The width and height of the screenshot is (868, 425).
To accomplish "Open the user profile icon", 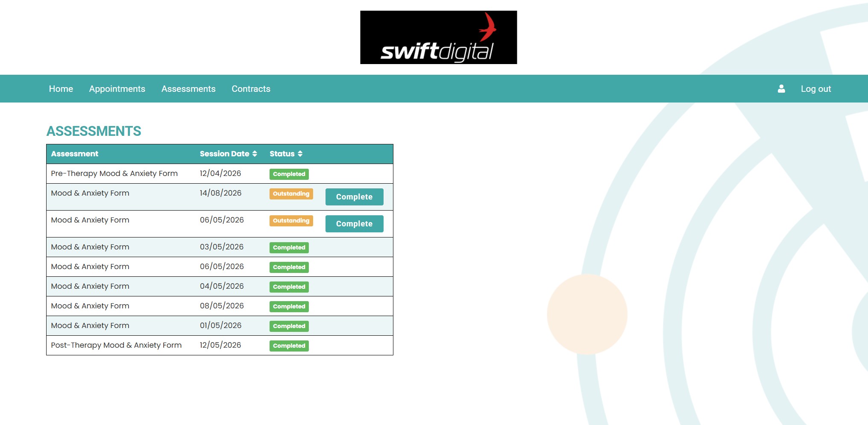I will point(781,88).
